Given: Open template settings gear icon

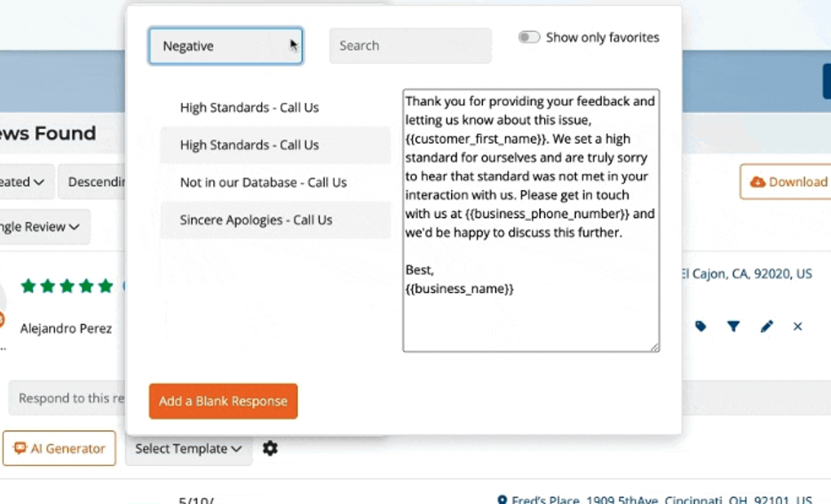Looking at the screenshot, I should coord(270,449).
